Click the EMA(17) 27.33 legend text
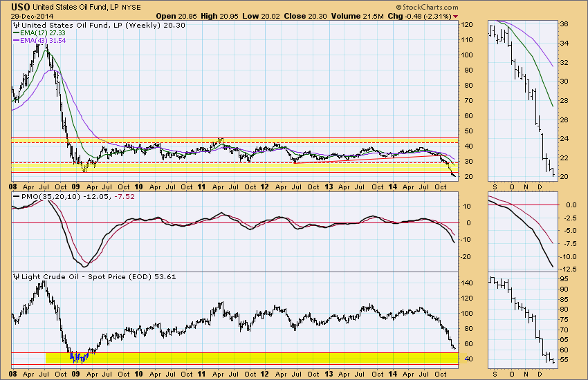This screenshot has height=380, width=588. [43, 33]
